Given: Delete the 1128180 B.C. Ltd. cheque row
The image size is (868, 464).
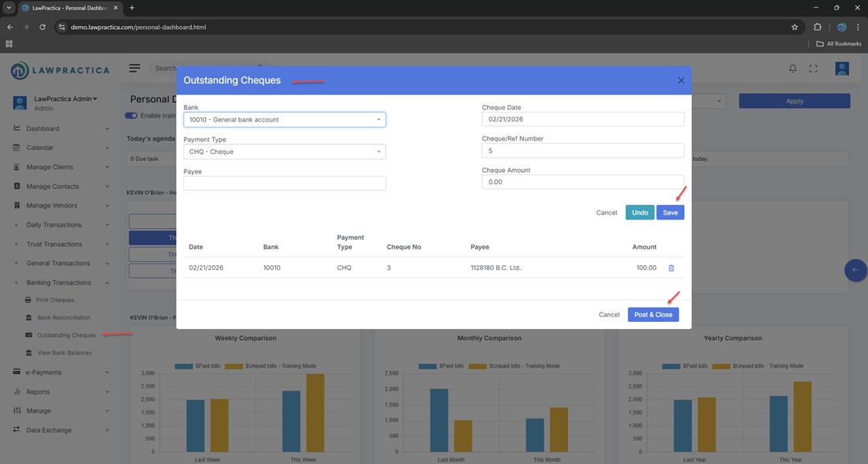Looking at the screenshot, I should [x=672, y=268].
